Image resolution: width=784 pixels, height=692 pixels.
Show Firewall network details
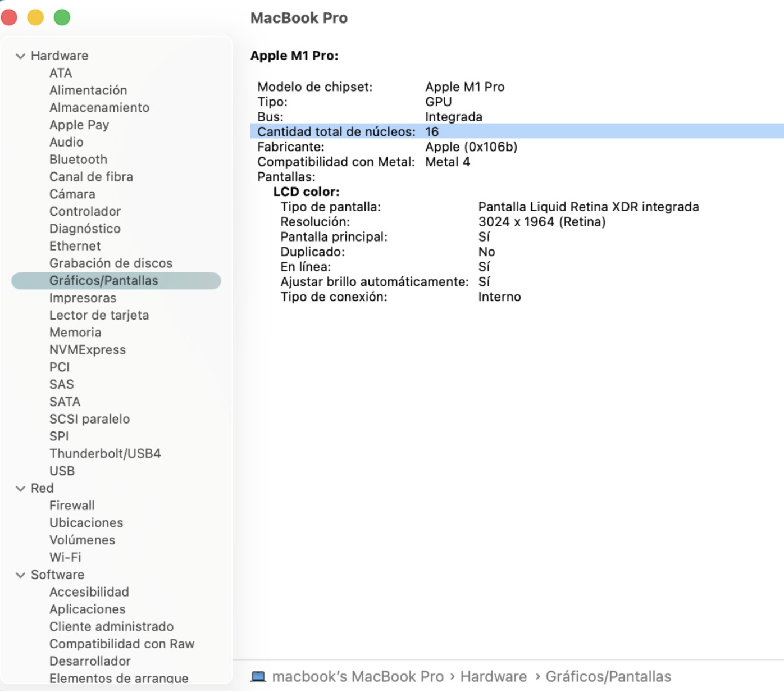pos(72,506)
